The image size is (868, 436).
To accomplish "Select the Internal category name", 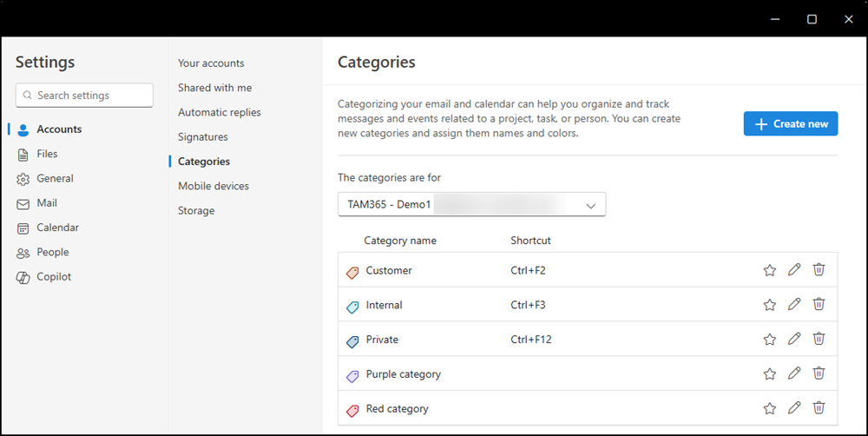I will 384,305.
